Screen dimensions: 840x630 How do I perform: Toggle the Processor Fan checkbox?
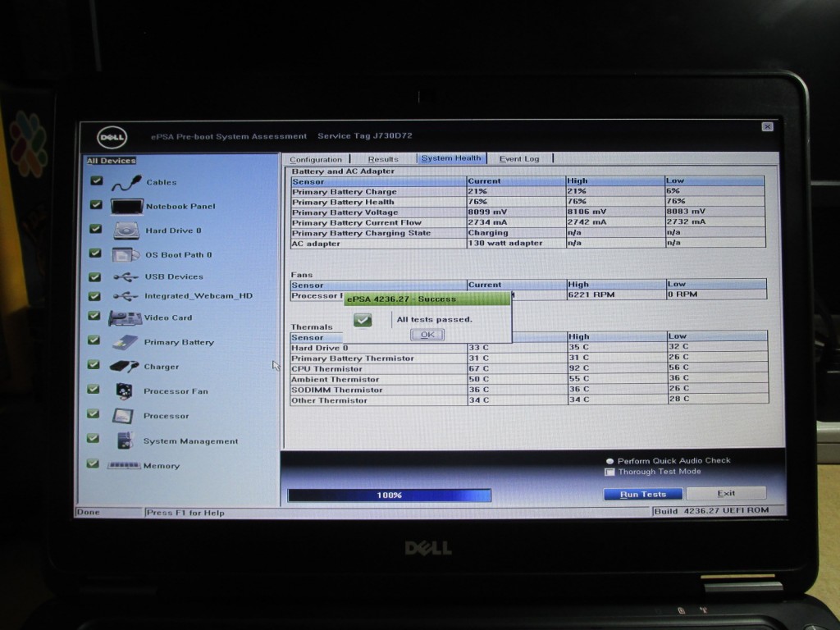[x=94, y=389]
